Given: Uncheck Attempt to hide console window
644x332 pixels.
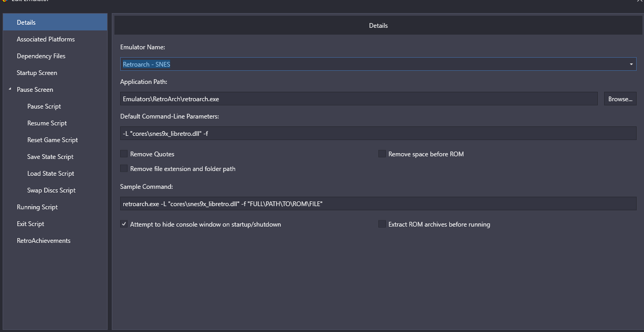Looking at the screenshot, I should tap(124, 224).
